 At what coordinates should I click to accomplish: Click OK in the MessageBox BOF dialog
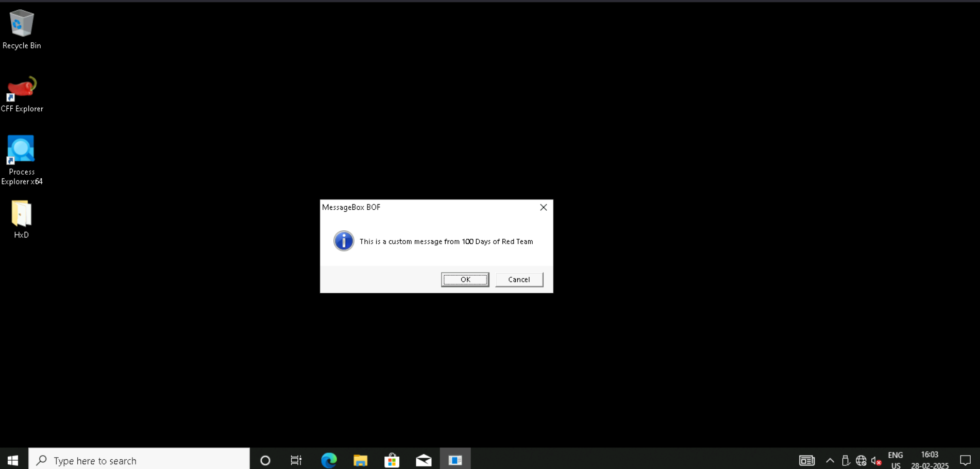point(465,279)
